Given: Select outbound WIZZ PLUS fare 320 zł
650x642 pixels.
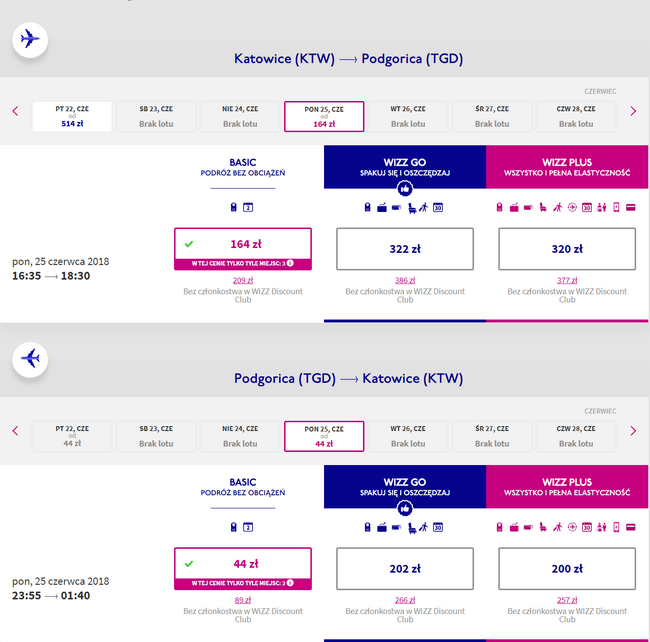Looking at the screenshot, I should coord(567,249).
